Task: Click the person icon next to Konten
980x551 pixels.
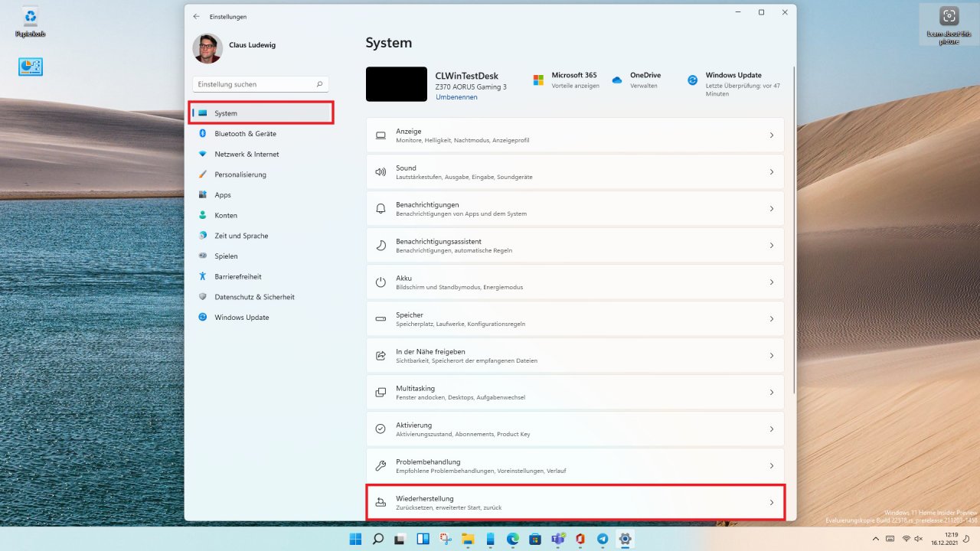Action: 203,215
